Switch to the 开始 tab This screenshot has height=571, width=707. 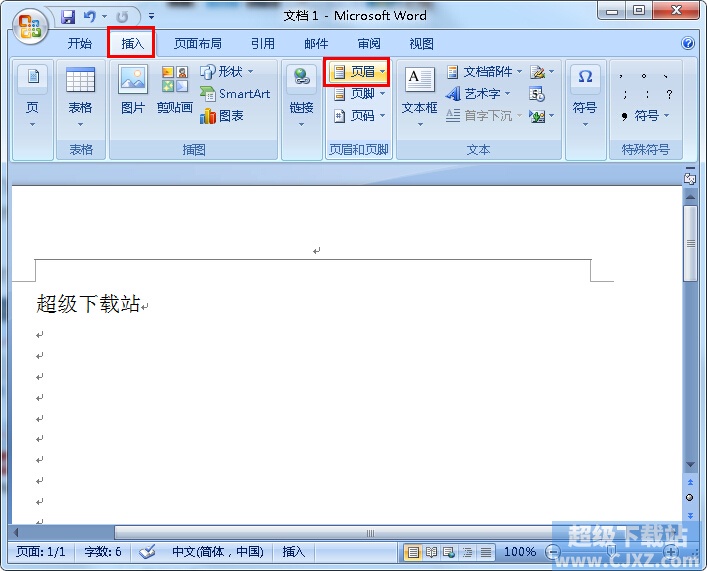[x=80, y=44]
